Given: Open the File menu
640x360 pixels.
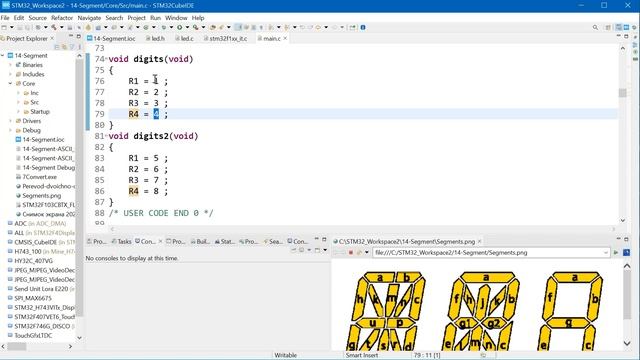Looking at the screenshot, I should tap(5, 18).
